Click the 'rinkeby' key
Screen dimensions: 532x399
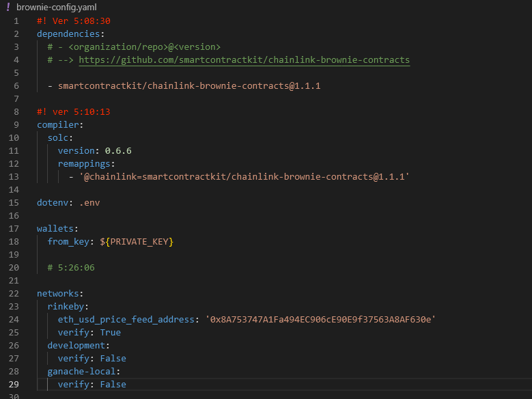(66, 306)
